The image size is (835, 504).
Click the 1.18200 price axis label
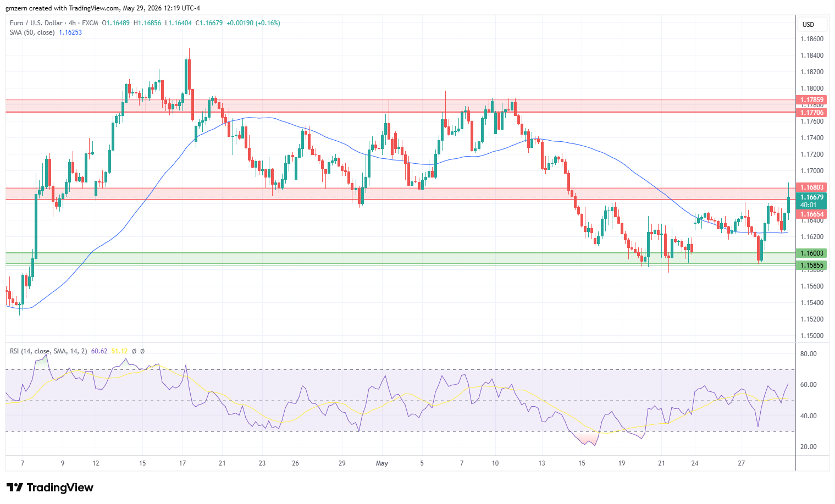811,72
